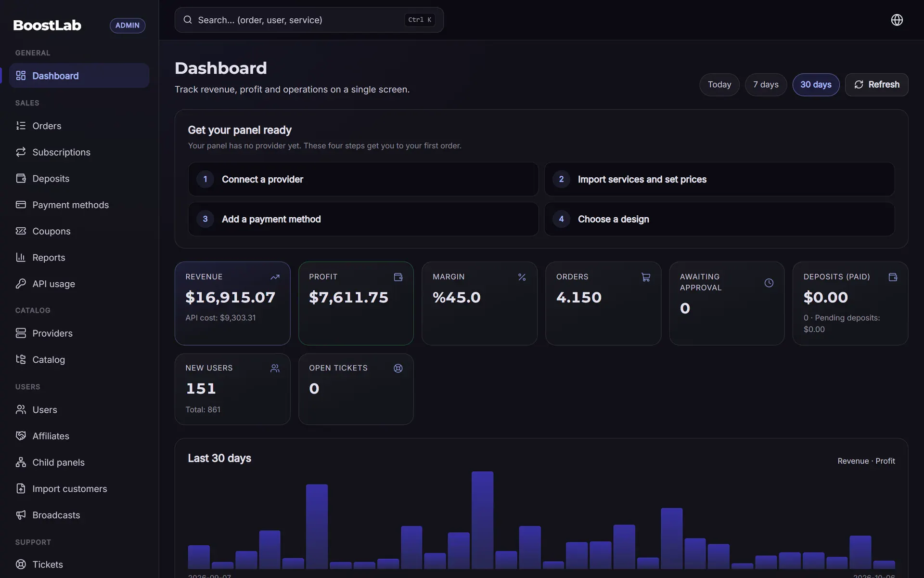Refresh the dashboard data
The height and width of the screenshot is (578, 924).
(x=876, y=85)
